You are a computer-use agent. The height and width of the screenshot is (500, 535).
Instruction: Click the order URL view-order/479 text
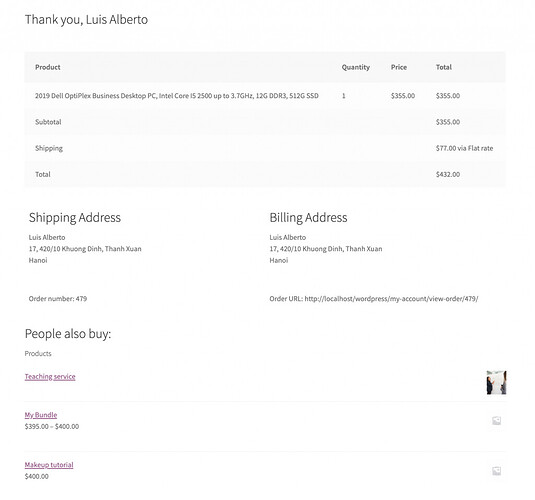[391, 299]
